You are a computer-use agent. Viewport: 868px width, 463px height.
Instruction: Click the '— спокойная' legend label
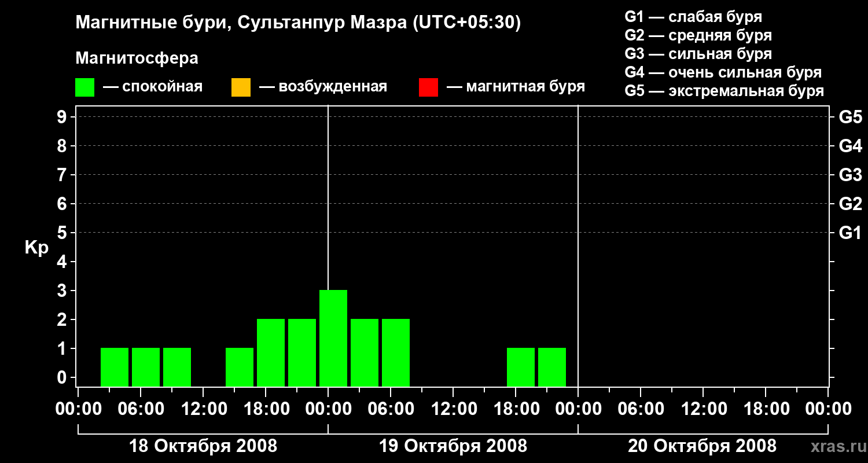pyautogui.click(x=153, y=87)
